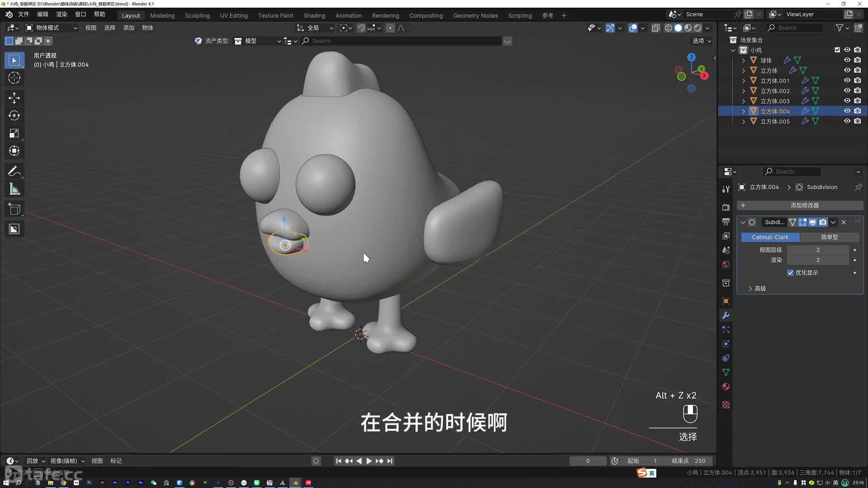Select the Annotate tool
Viewport: 868px width, 488px height.
pos(14,171)
